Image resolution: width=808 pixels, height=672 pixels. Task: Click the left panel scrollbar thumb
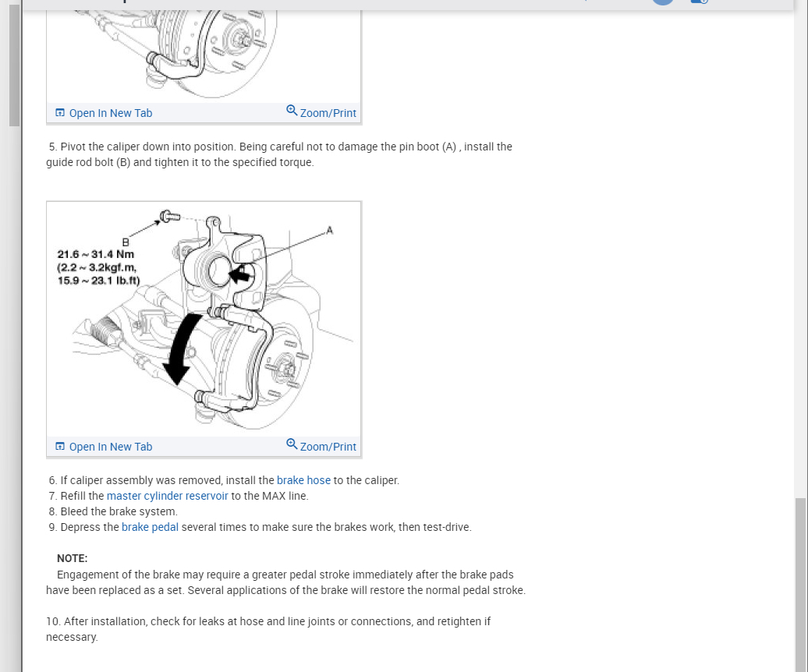click(14, 65)
